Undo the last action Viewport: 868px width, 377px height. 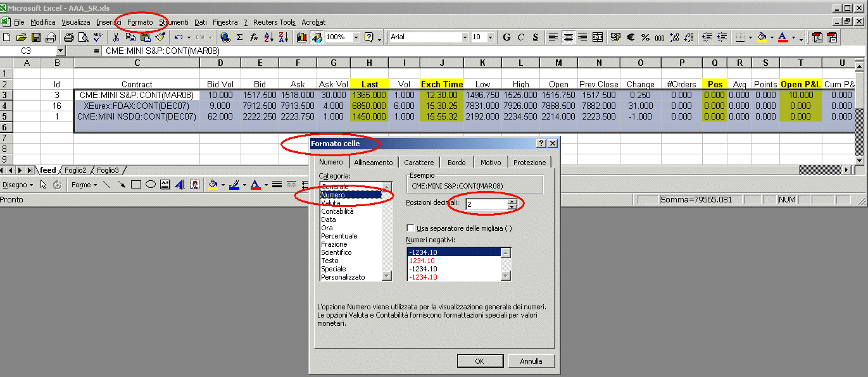pos(178,37)
